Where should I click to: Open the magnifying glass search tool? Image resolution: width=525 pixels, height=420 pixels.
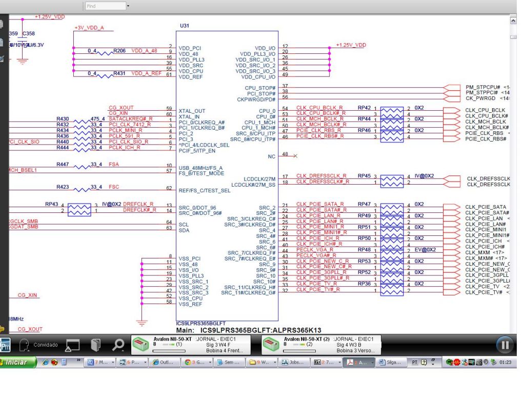(118, 345)
